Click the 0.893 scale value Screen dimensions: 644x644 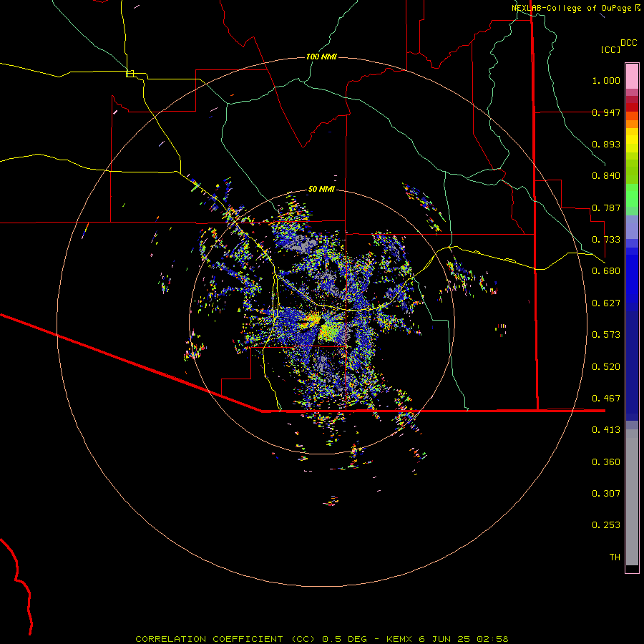606,144
